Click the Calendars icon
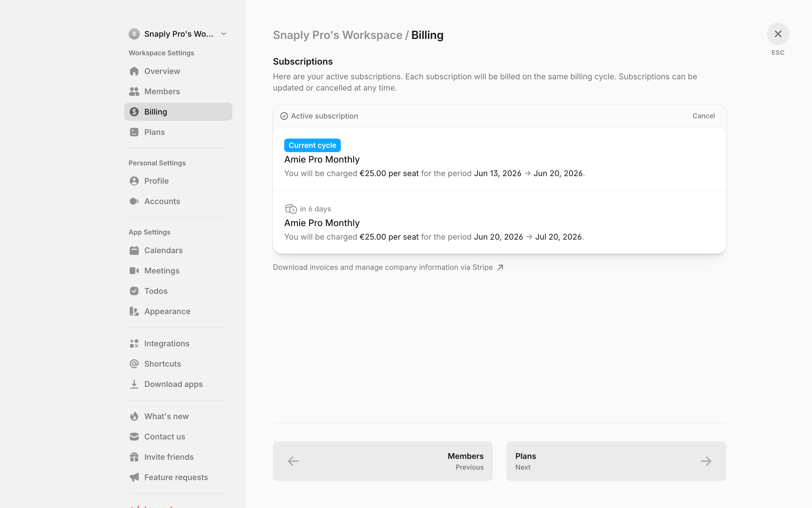The image size is (812, 508). point(134,250)
